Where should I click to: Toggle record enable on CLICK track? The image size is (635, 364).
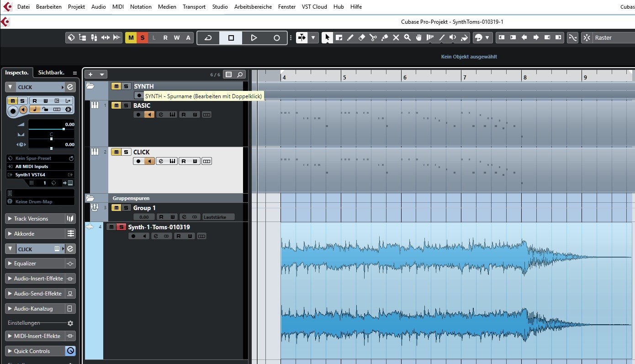(138, 161)
